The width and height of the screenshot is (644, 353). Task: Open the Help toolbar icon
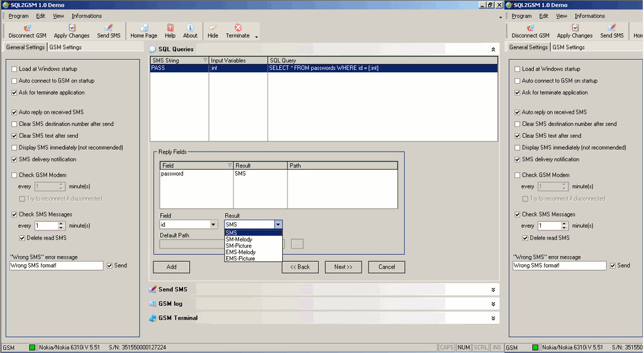(x=170, y=28)
